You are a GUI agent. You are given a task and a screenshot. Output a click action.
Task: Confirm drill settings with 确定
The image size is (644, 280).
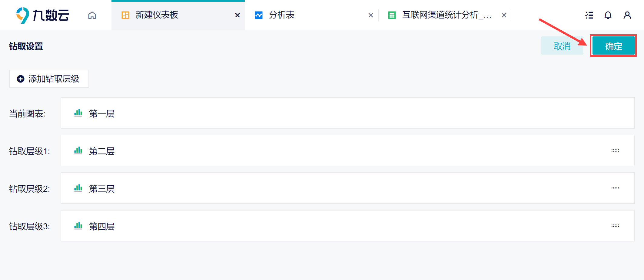pos(613,46)
